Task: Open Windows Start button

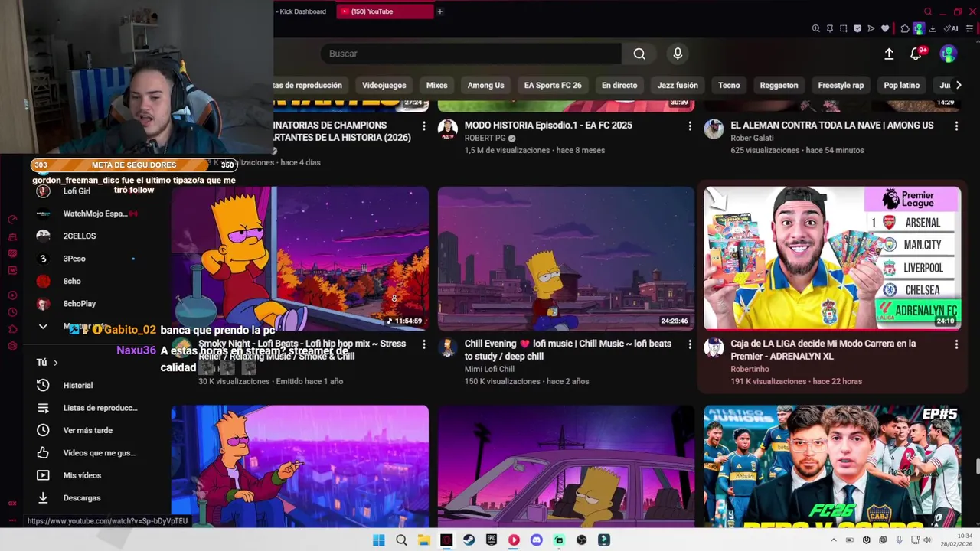Action: coord(379,540)
